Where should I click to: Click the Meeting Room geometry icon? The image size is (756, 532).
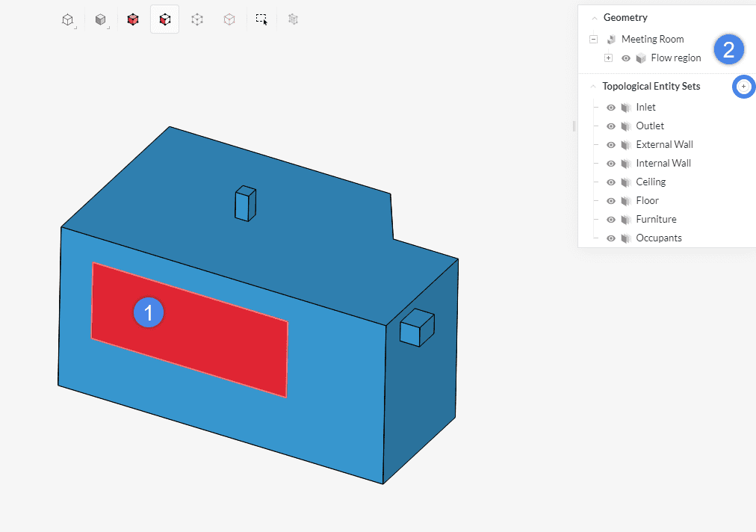tap(610, 39)
